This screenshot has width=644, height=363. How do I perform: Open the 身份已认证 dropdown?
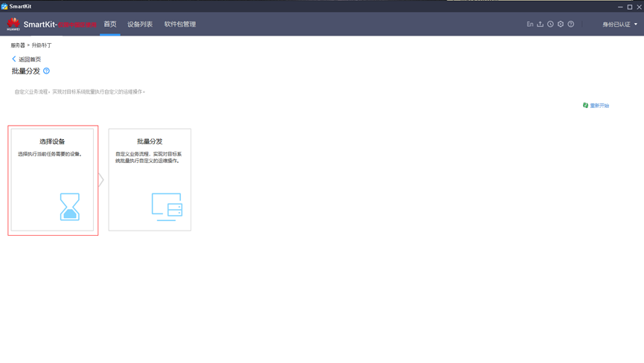[x=619, y=25]
